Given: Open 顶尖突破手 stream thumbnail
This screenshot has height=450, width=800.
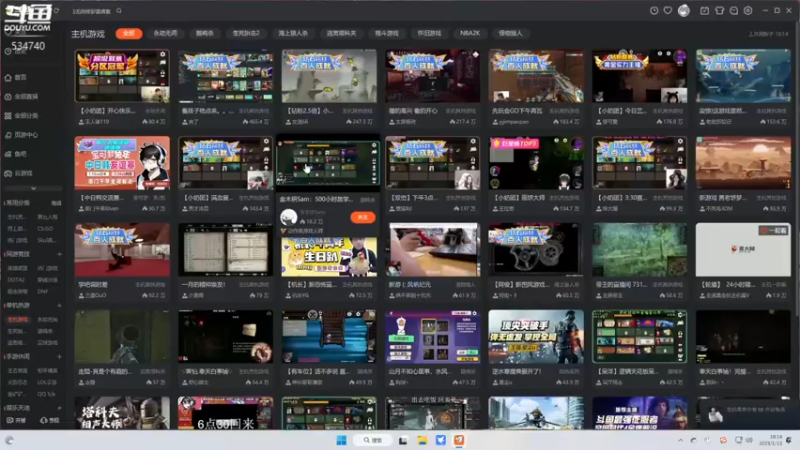Looking at the screenshot, I should point(536,337).
